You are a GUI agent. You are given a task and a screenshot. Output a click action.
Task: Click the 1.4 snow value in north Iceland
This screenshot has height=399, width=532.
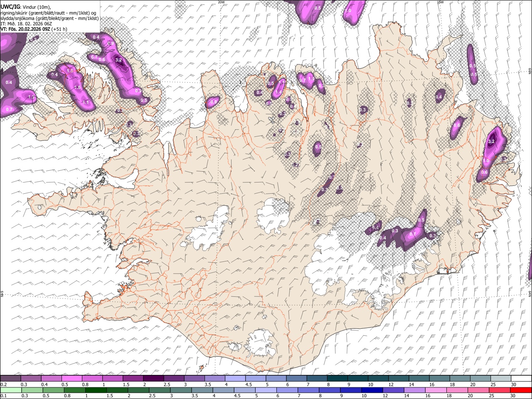coord(279,92)
